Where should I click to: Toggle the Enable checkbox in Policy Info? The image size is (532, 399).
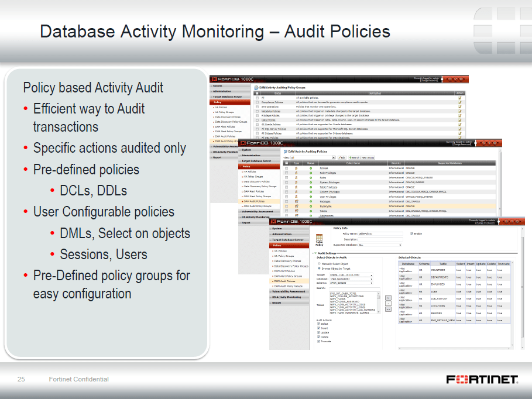412,234
